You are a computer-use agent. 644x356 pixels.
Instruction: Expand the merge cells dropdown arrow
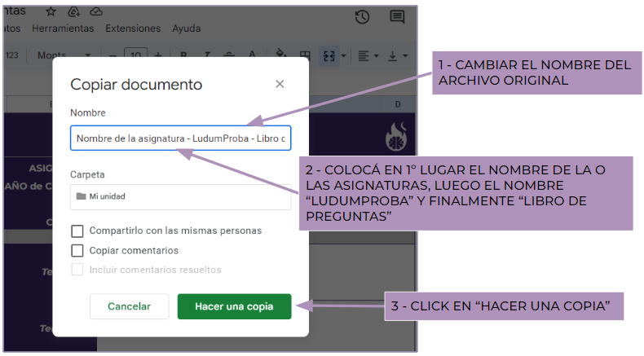344,56
